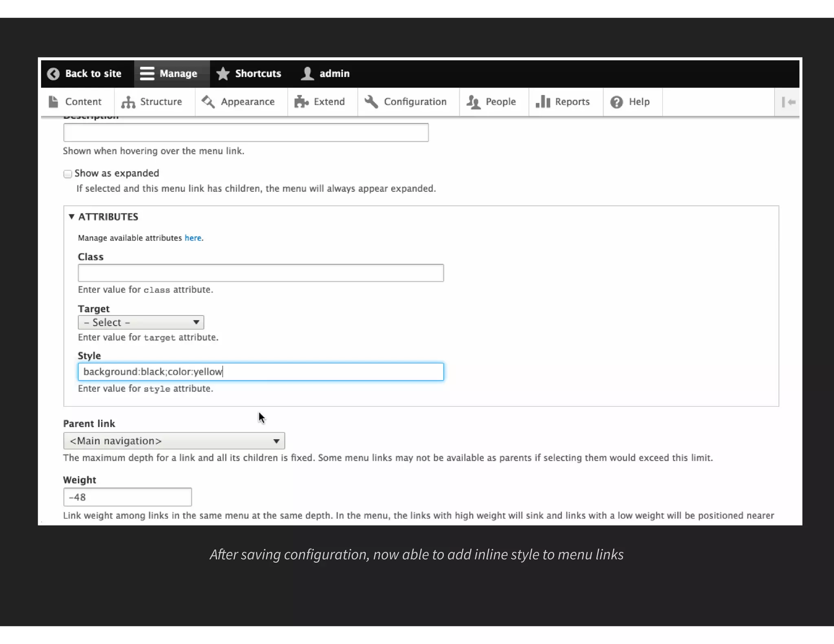Follow the 'here' manage attributes link
This screenshot has height=644, width=834.
pos(193,238)
